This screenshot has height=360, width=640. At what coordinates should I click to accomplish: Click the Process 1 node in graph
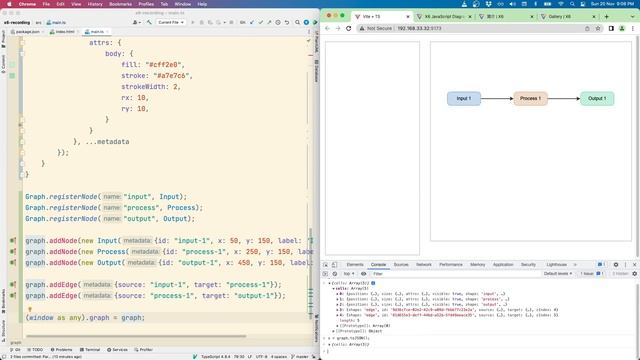pos(530,98)
